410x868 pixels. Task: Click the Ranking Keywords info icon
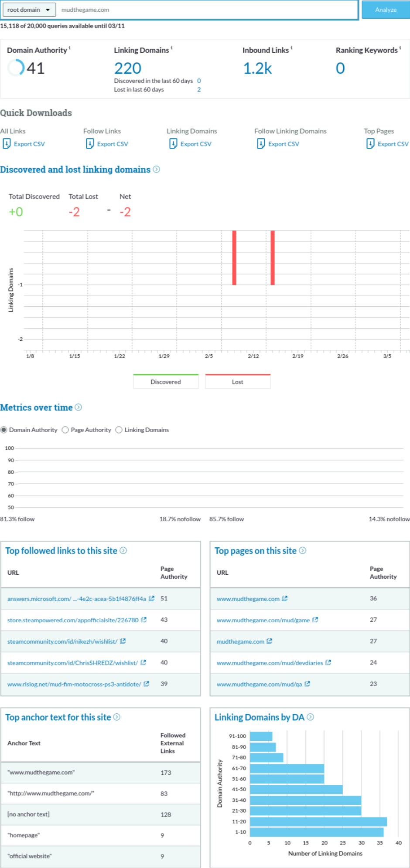click(x=400, y=48)
